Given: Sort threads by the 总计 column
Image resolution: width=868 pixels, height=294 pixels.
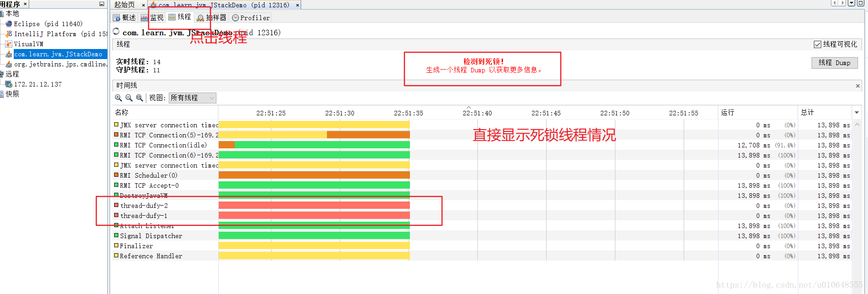Looking at the screenshot, I should [825, 113].
